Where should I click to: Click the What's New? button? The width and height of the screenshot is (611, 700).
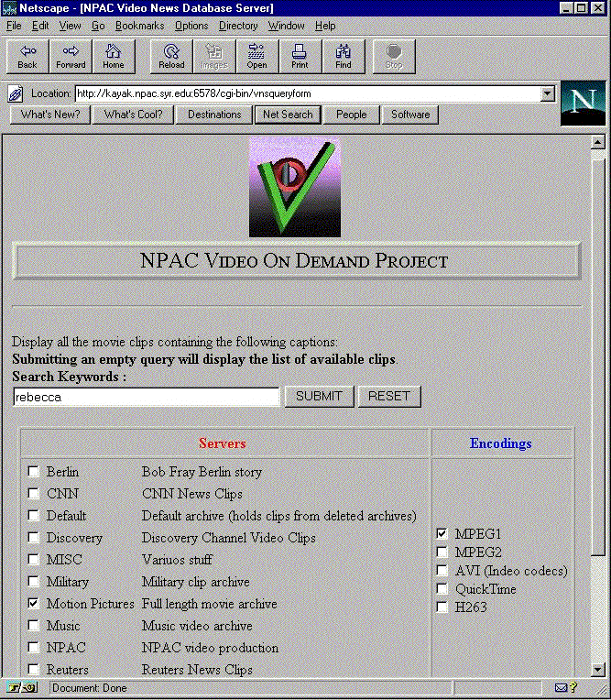(x=50, y=115)
